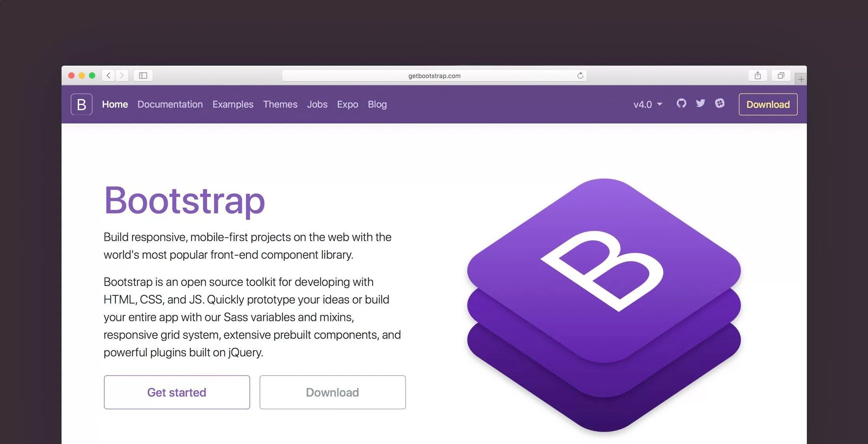Click the Bootstrap community/slack icon
The width and height of the screenshot is (868, 444).
(719, 103)
